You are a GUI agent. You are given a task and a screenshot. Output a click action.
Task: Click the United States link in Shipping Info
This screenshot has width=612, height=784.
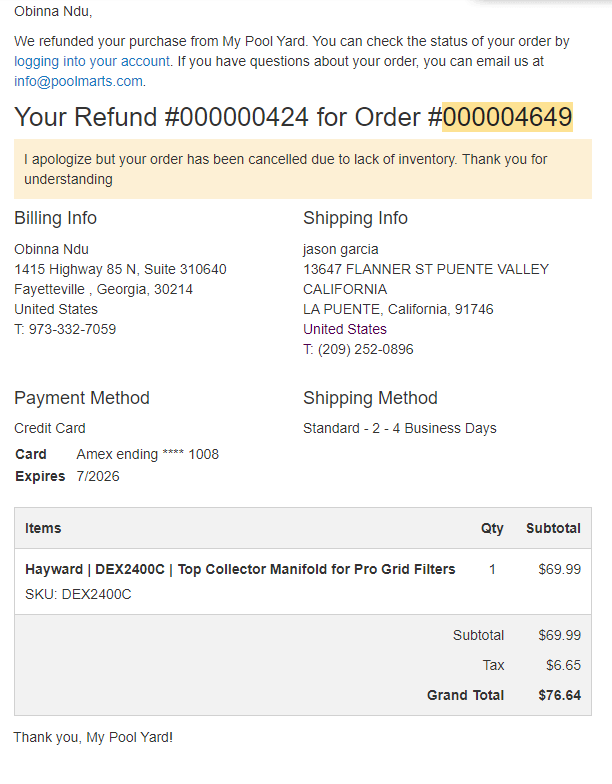(x=344, y=329)
